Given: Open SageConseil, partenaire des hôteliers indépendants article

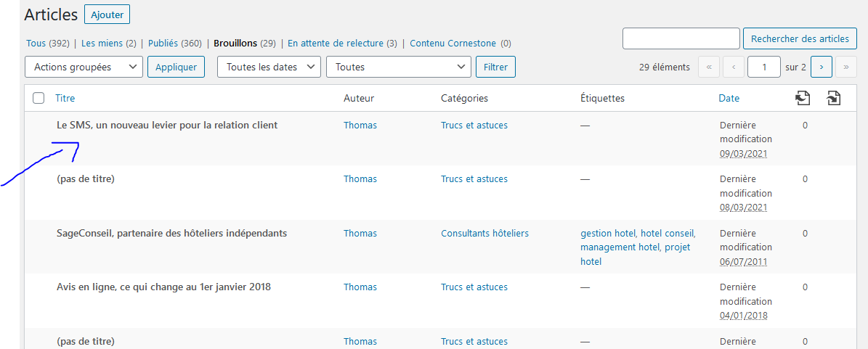Looking at the screenshot, I should [x=171, y=234].
